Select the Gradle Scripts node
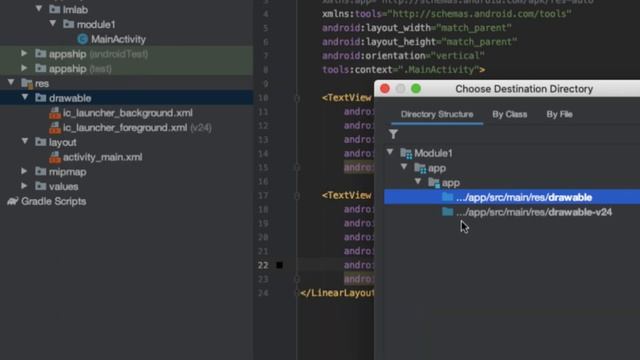This screenshot has width=640, height=360. coord(53,201)
